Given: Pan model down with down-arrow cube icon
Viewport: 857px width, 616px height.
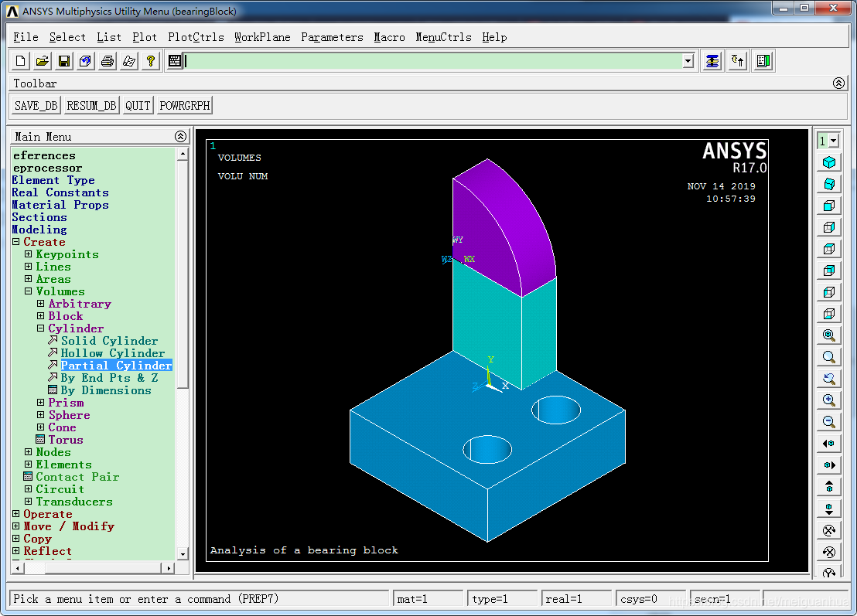Looking at the screenshot, I should (829, 509).
